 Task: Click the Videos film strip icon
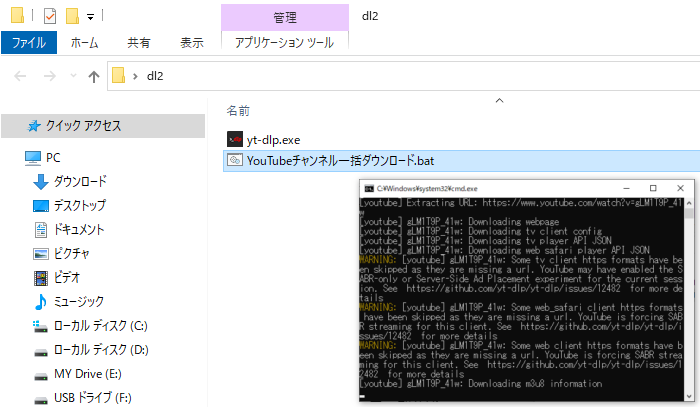point(41,278)
